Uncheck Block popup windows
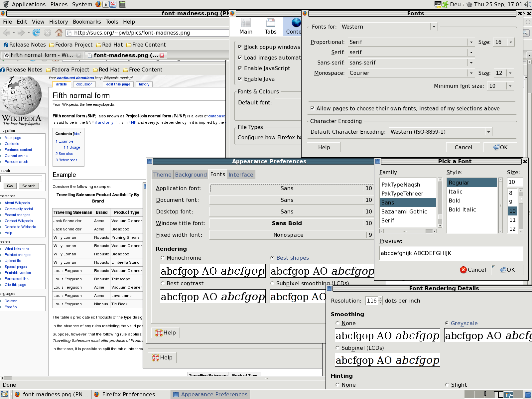Viewport: 532px width, 399px height. pyautogui.click(x=240, y=47)
